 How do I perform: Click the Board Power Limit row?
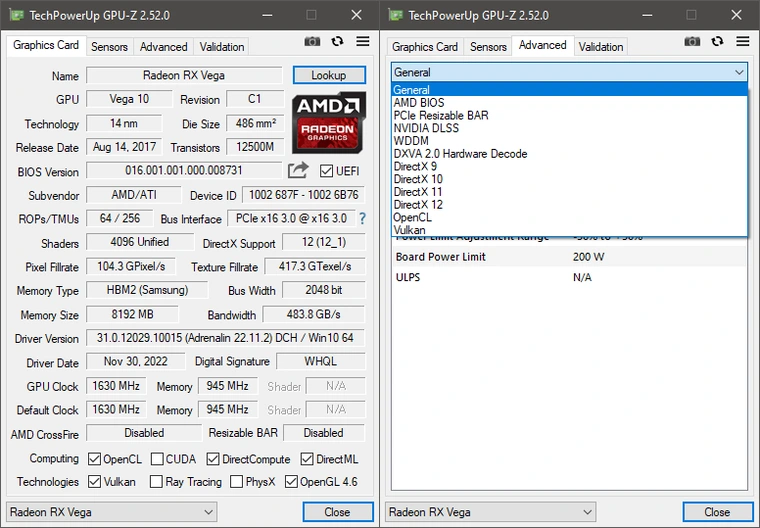coord(569,257)
